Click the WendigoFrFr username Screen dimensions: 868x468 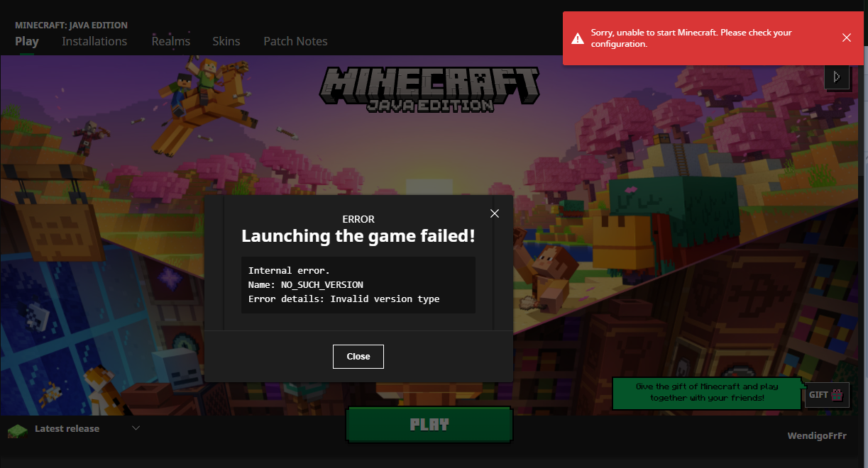point(817,435)
